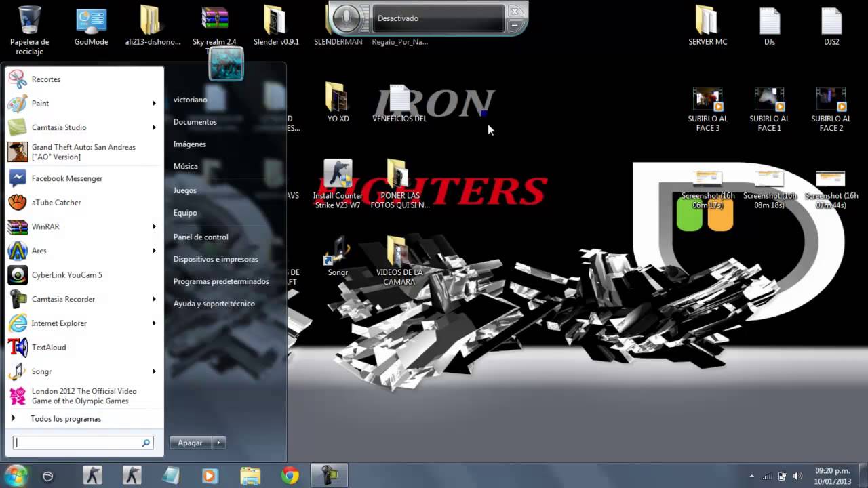The image size is (868, 488).
Task: Select the GodMode desktop icon
Action: pyautogui.click(x=91, y=27)
